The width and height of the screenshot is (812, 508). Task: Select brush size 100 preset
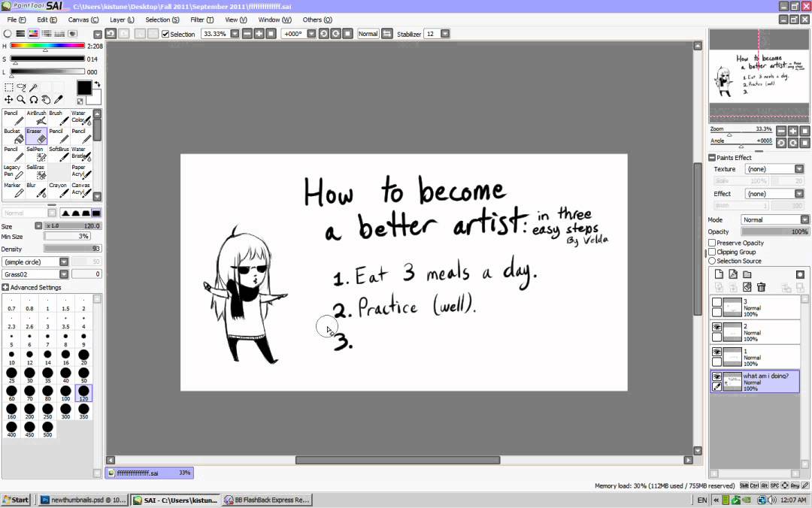pos(65,393)
